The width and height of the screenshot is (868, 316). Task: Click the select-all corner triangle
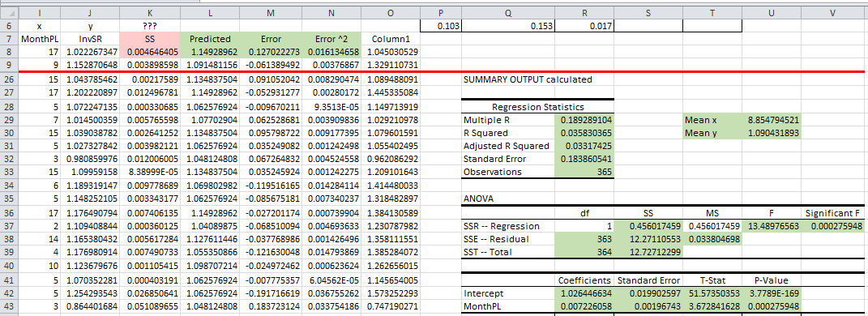pyautogui.click(x=10, y=13)
